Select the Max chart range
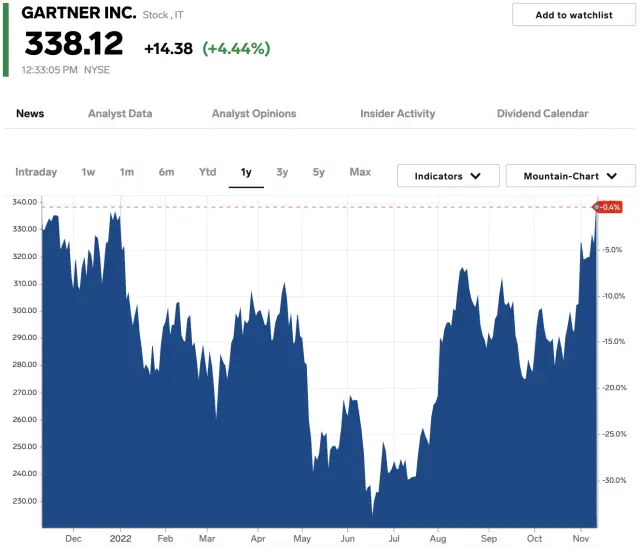The height and width of the screenshot is (547, 640). [360, 172]
